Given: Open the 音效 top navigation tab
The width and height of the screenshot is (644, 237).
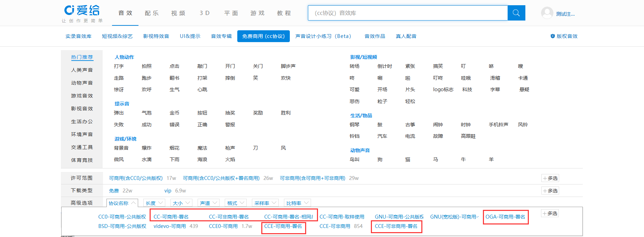Looking at the screenshot, I should point(125,13).
